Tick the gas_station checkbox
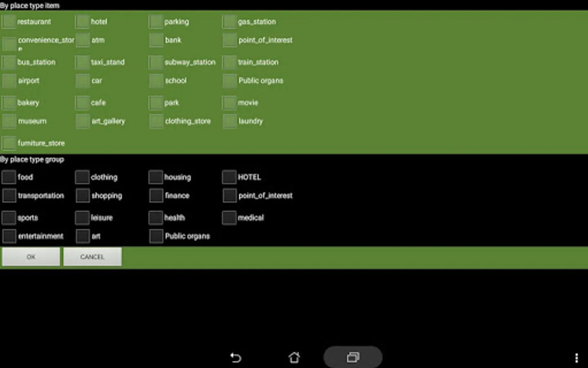This screenshot has height=368, width=588. click(x=229, y=22)
